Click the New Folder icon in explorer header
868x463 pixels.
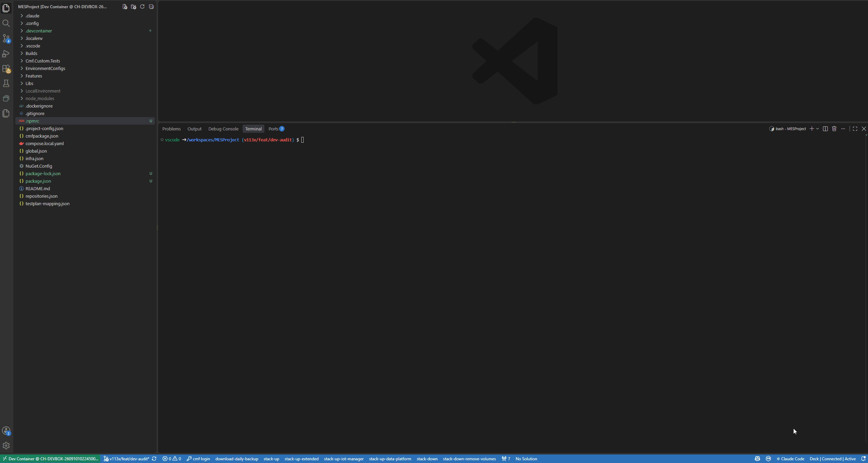133,6
